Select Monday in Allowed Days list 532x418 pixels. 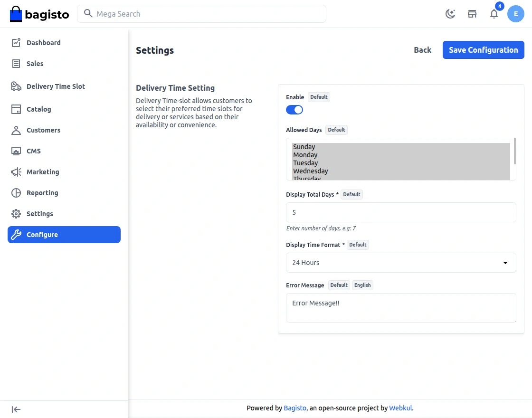click(305, 155)
